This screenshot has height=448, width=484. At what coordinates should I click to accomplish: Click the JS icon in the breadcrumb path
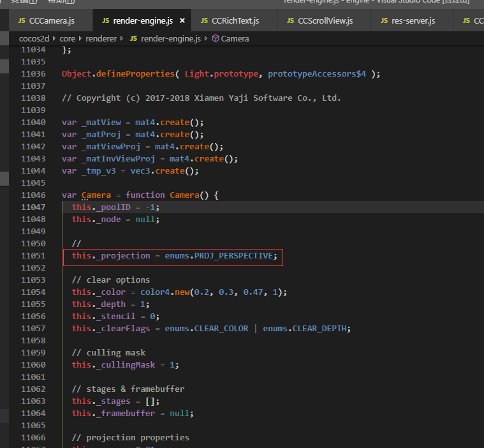pyautogui.click(x=133, y=39)
